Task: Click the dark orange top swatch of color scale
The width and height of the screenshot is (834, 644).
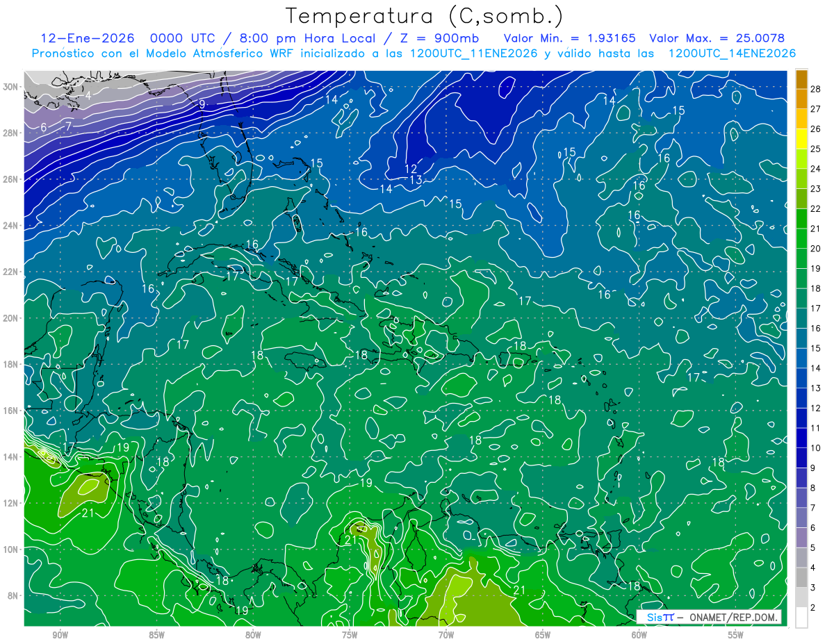Action: click(x=801, y=79)
